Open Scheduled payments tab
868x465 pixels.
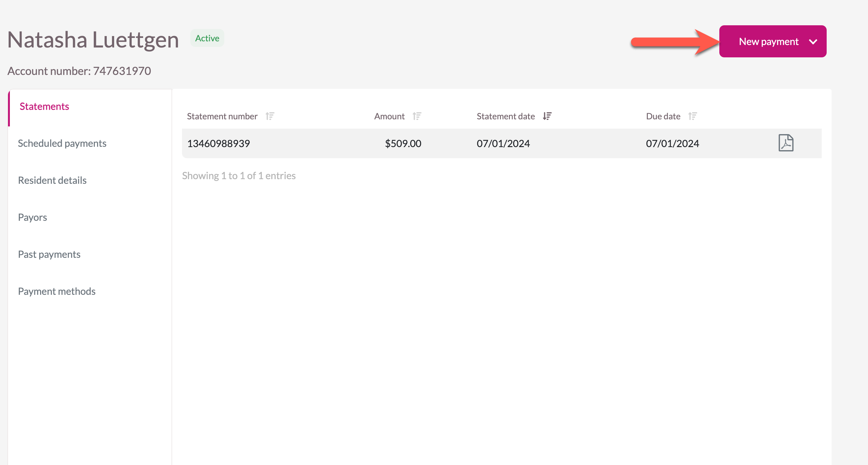pos(62,144)
